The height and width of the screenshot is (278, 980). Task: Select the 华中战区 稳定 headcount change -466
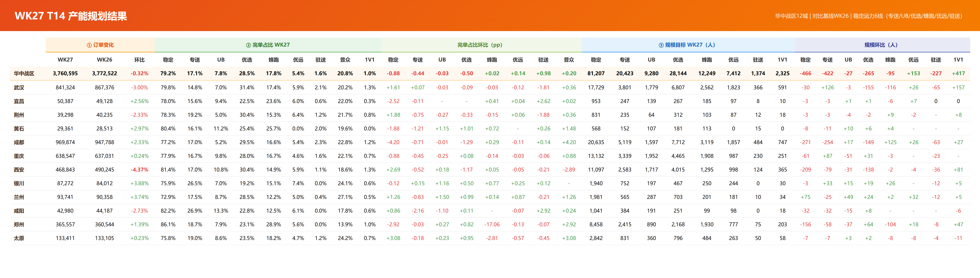click(805, 74)
